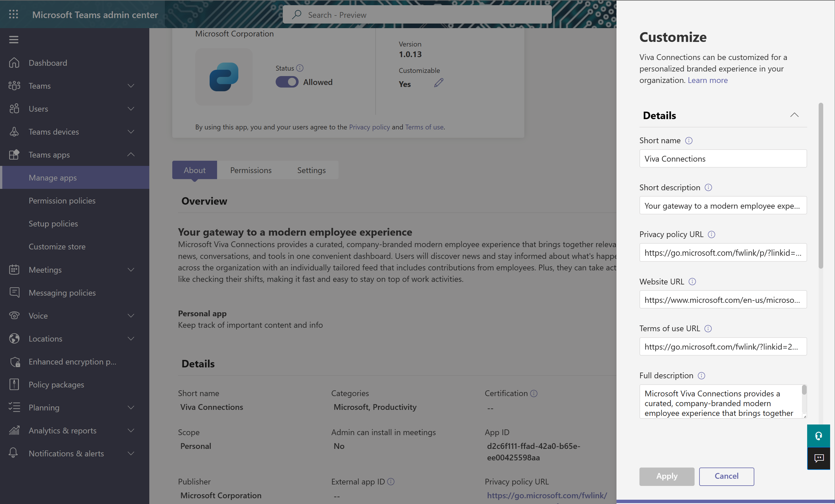
Task: Open the app launcher waffle icon
Action: click(13, 14)
